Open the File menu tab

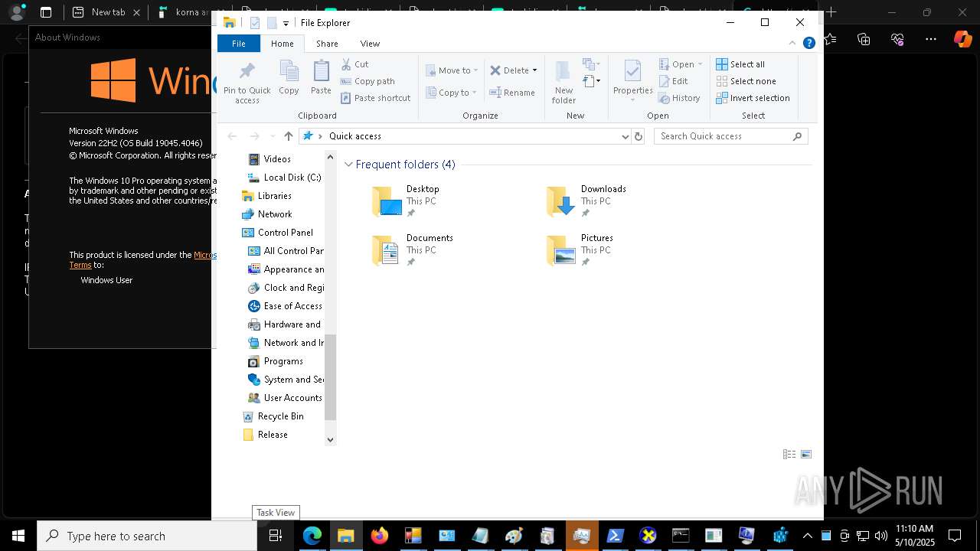238,44
